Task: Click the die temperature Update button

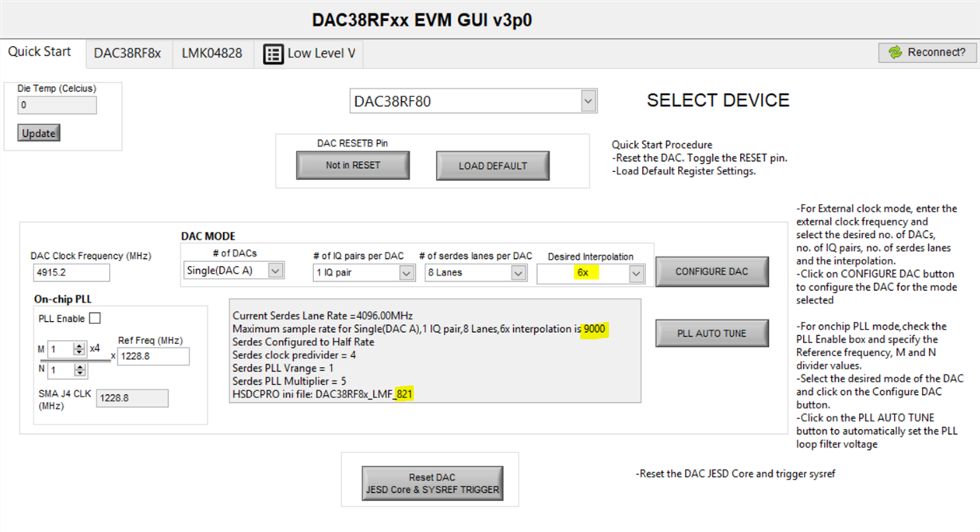Action: [x=38, y=134]
